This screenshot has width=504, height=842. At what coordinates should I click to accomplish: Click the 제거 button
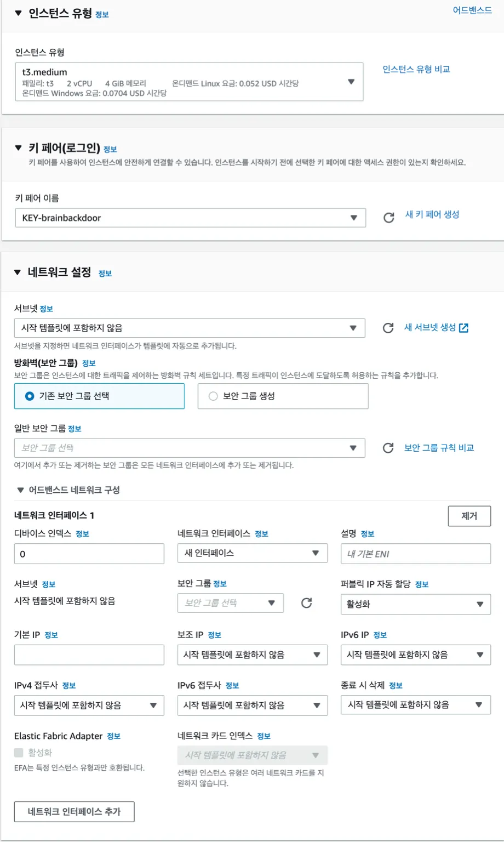pyautogui.click(x=469, y=516)
